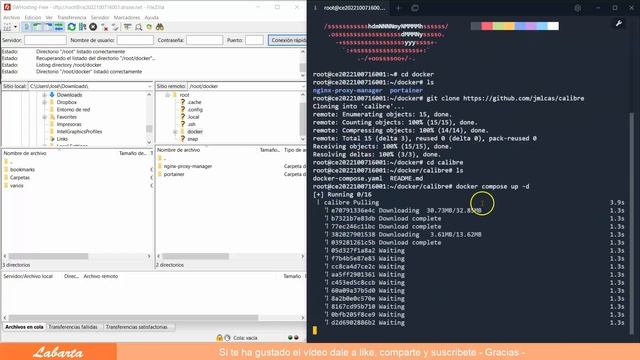Open the Marcadores menu

(x=127, y=18)
